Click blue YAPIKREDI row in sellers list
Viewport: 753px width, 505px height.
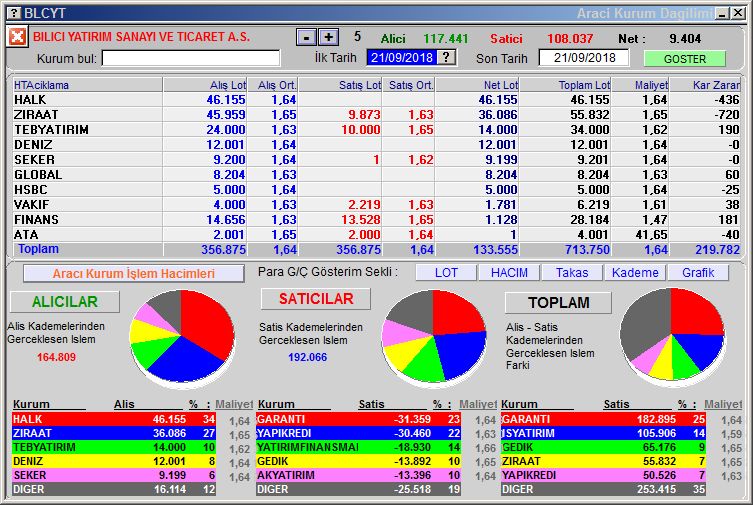pos(359,433)
